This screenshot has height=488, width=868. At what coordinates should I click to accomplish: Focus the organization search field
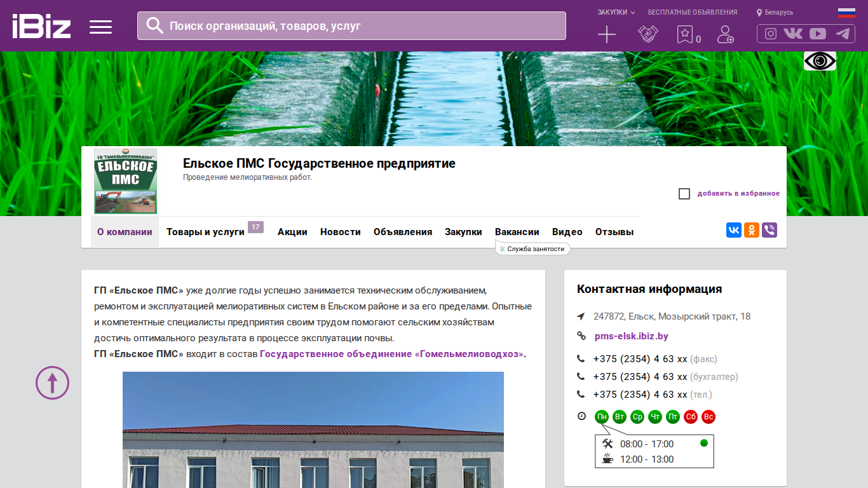pyautogui.click(x=351, y=26)
